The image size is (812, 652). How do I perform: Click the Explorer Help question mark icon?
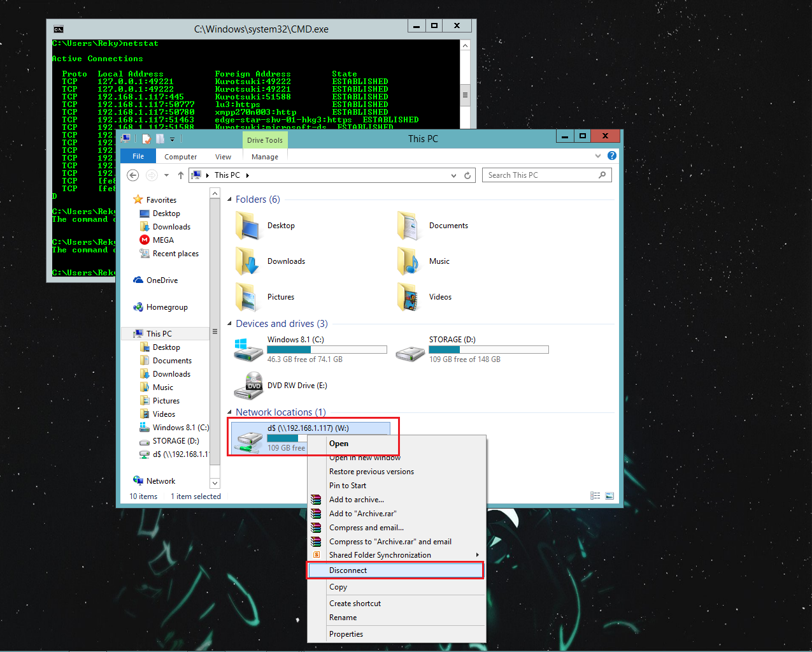pyautogui.click(x=612, y=156)
